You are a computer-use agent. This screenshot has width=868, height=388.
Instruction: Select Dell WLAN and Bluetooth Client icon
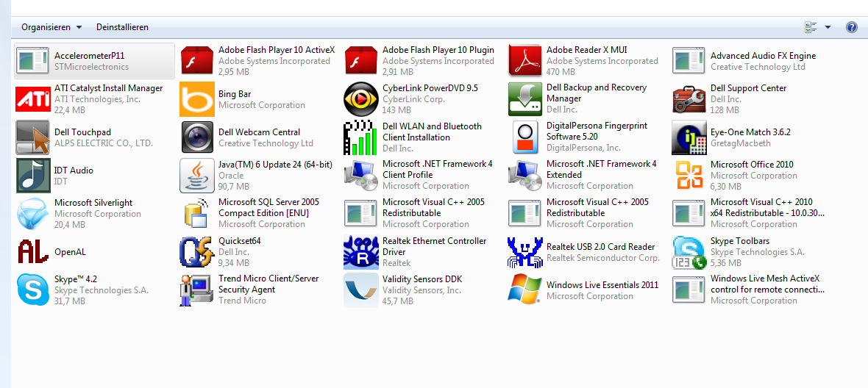(x=361, y=137)
